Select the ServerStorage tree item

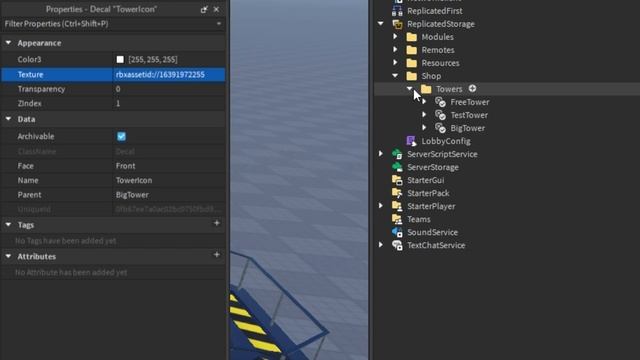click(x=433, y=167)
